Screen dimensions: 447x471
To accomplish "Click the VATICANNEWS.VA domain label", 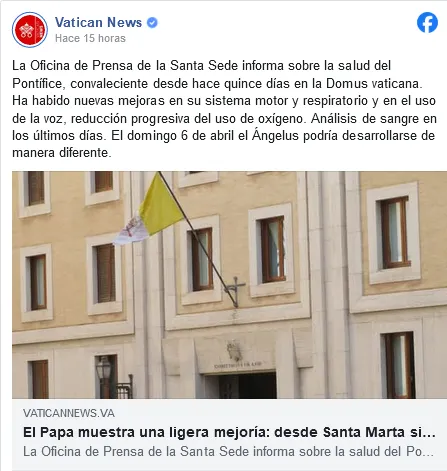I will click(69, 413).
